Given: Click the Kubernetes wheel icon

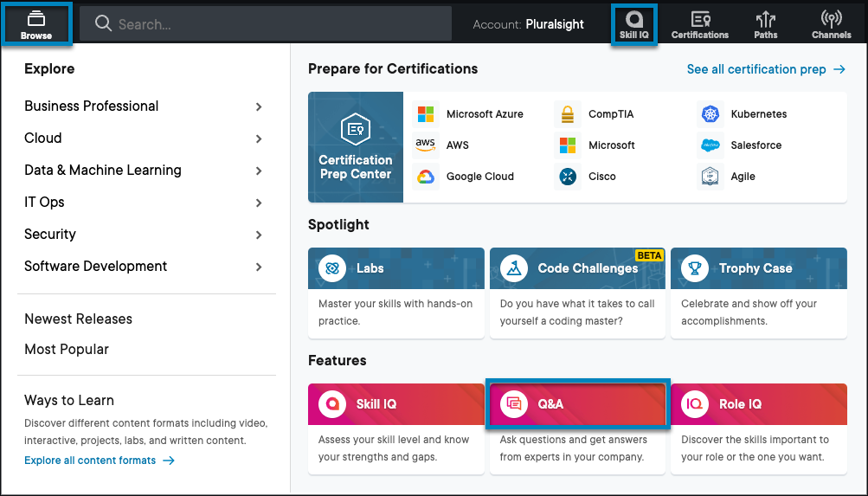Looking at the screenshot, I should 710,114.
